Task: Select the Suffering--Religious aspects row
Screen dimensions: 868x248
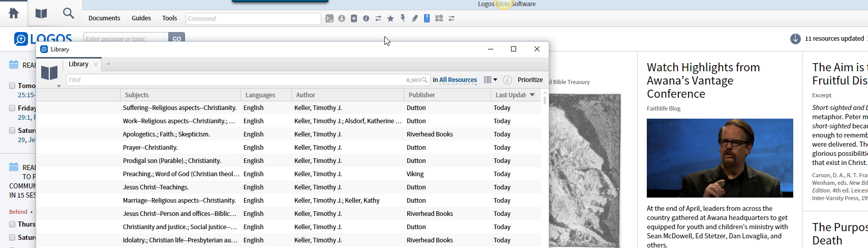Action: (x=289, y=107)
